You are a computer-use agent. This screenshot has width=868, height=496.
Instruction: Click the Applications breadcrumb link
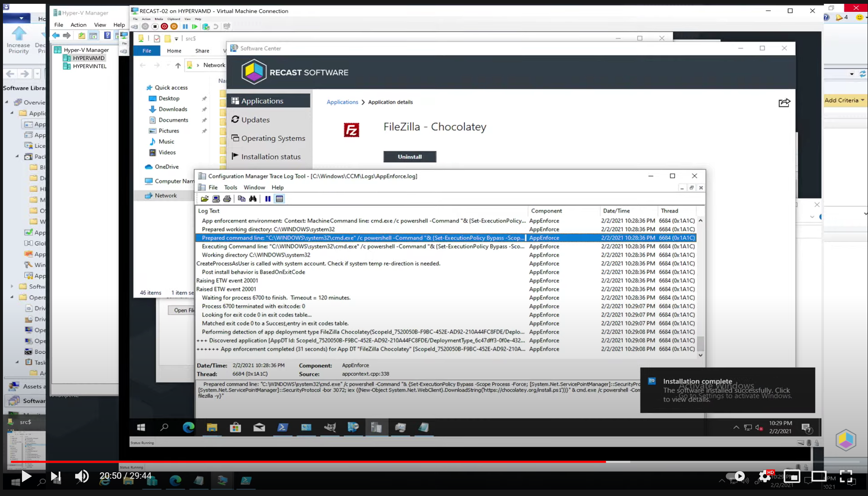pyautogui.click(x=342, y=102)
